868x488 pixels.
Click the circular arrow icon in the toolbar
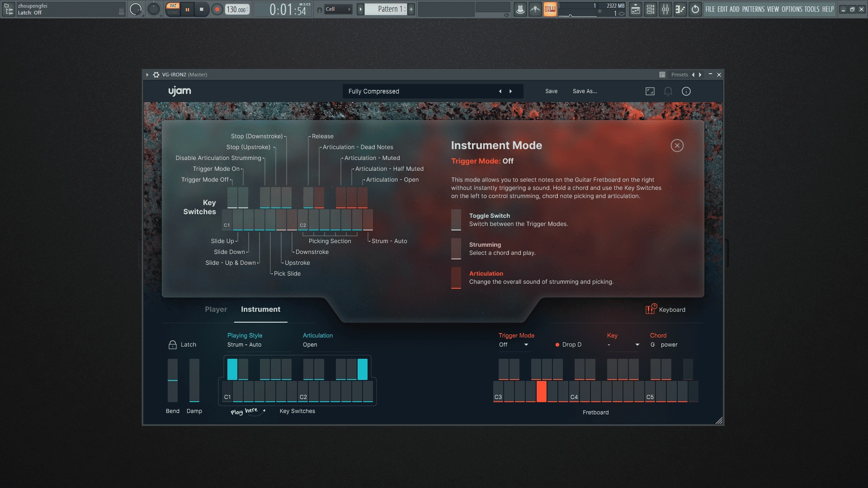click(695, 9)
